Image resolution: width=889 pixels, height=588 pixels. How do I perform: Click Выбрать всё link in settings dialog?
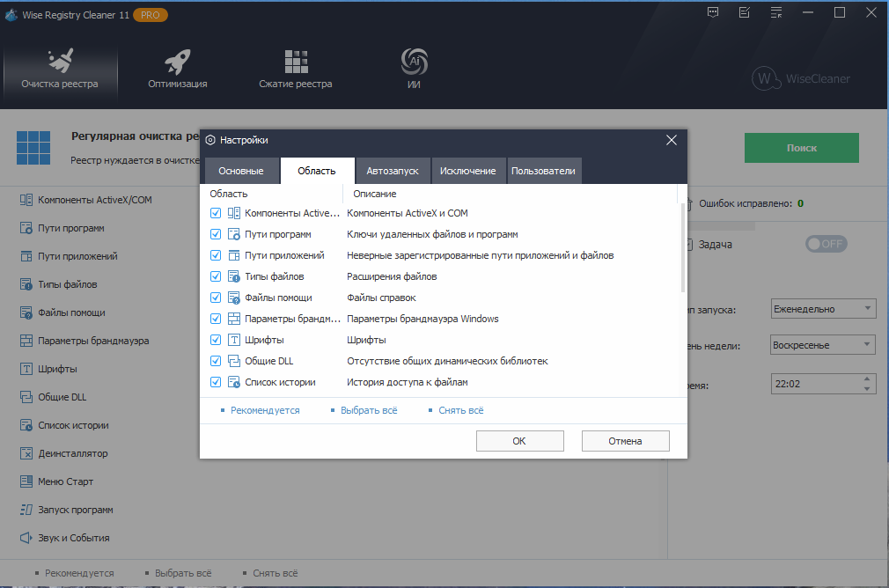pyautogui.click(x=369, y=410)
